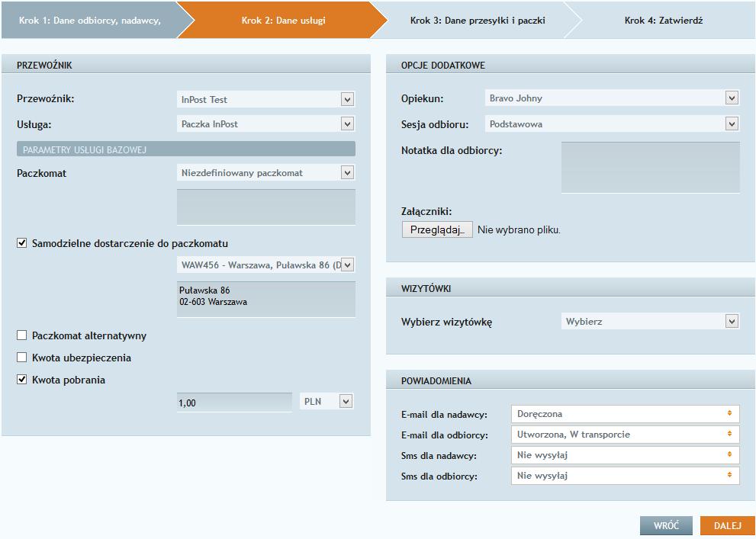Open step 'Krok 1: Dane odbiorcy, nadawcy'
The height and width of the screenshot is (539, 756).
coord(90,21)
